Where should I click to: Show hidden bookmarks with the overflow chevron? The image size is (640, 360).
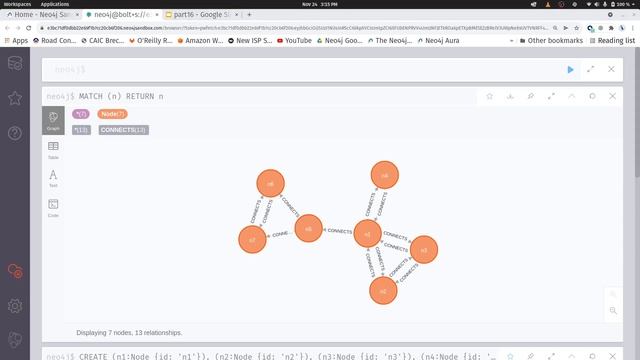(511, 40)
